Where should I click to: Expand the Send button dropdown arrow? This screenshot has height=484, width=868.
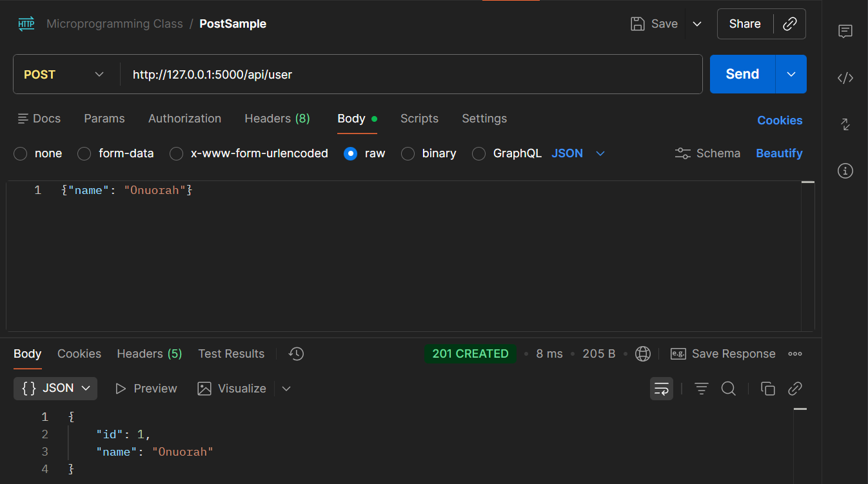[x=791, y=74]
